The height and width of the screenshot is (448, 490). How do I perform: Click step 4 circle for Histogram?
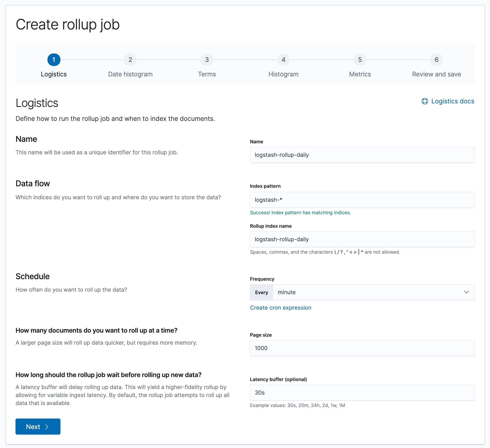[x=283, y=60]
